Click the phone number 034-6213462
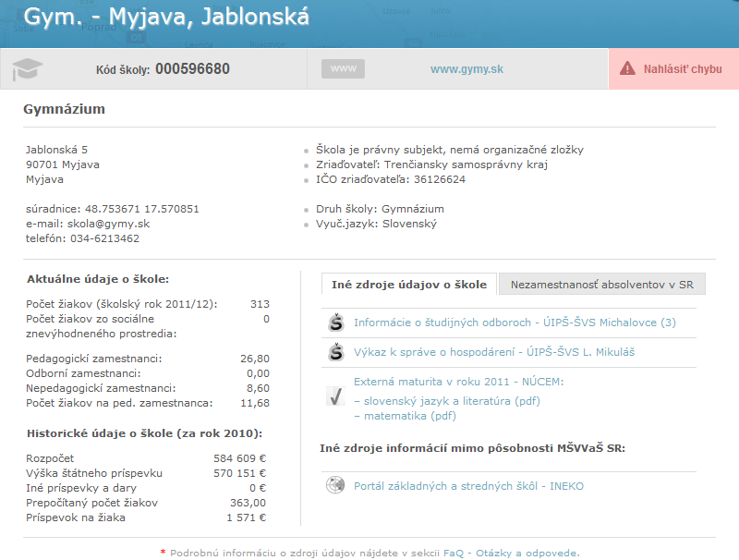This screenshot has width=739, height=560. [104, 238]
